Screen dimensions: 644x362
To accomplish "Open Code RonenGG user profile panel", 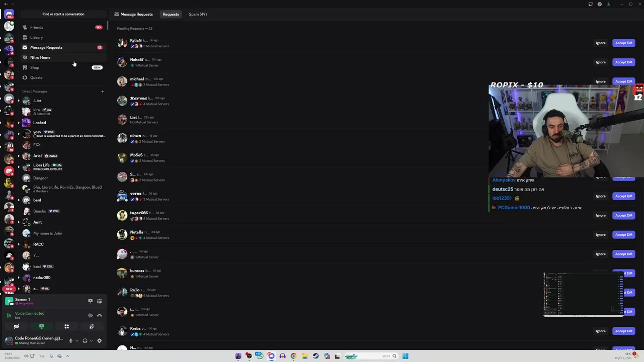I will 34,340.
